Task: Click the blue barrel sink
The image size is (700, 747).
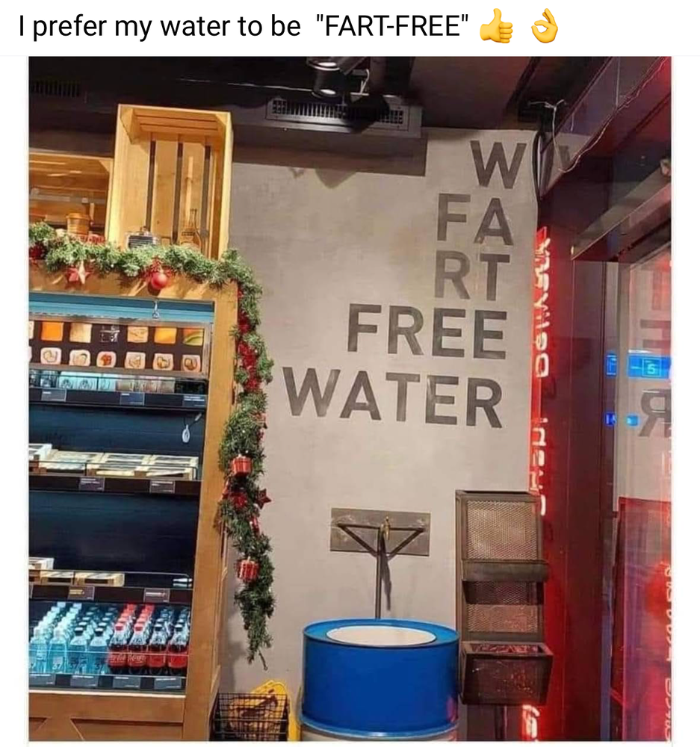Action: pyautogui.click(x=380, y=678)
